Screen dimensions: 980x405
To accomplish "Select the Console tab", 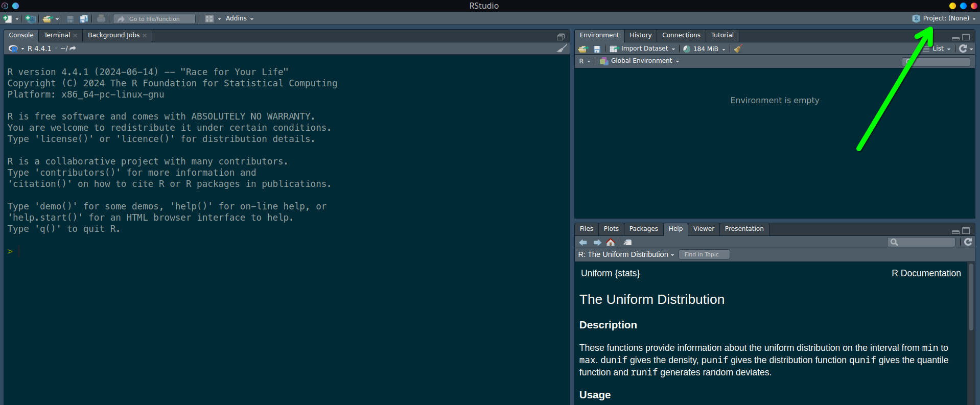I will click(x=21, y=35).
